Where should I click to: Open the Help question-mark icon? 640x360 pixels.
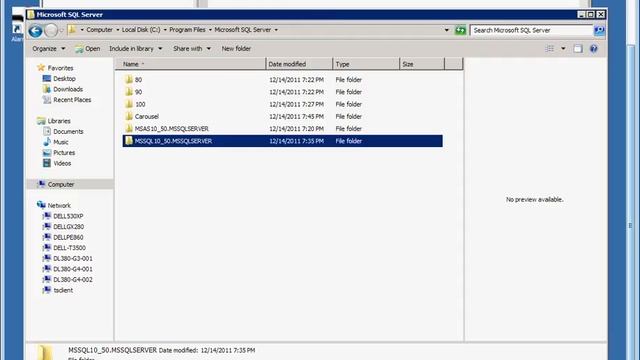(x=593, y=49)
